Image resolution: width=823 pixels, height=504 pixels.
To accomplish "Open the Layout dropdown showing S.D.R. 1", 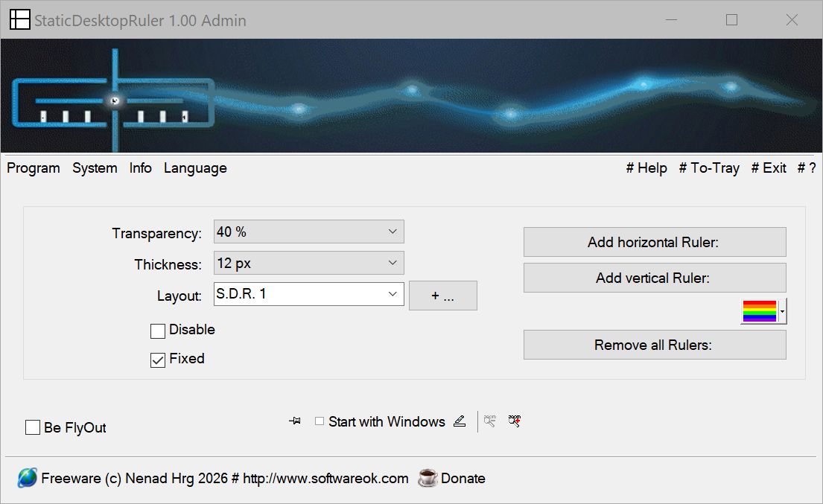I will click(x=308, y=293).
